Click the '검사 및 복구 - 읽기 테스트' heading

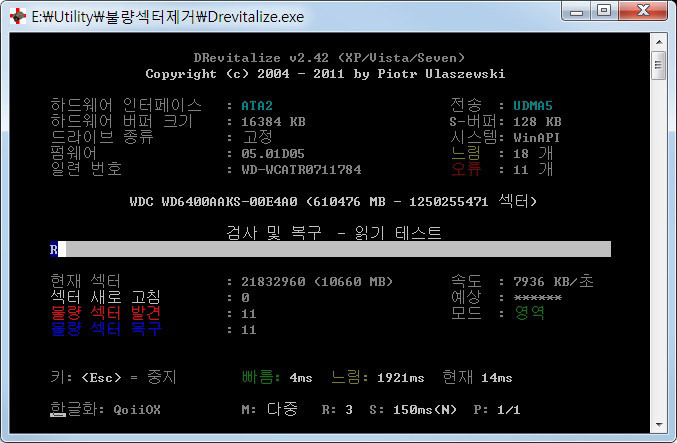pos(334,233)
